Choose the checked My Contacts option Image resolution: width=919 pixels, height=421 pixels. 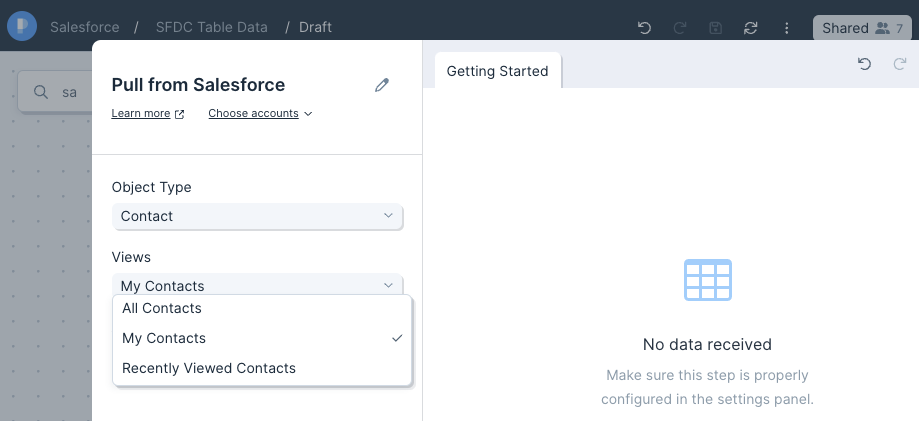coord(263,338)
